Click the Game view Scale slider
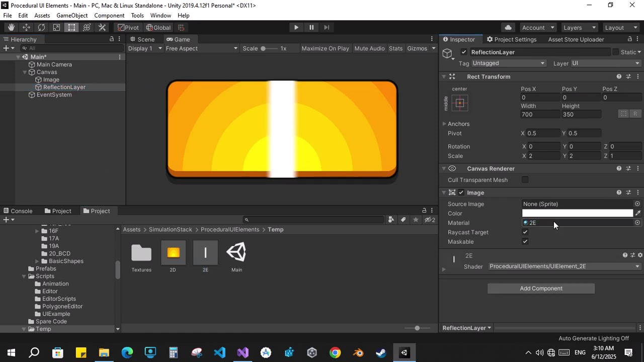 pos(269,48)
